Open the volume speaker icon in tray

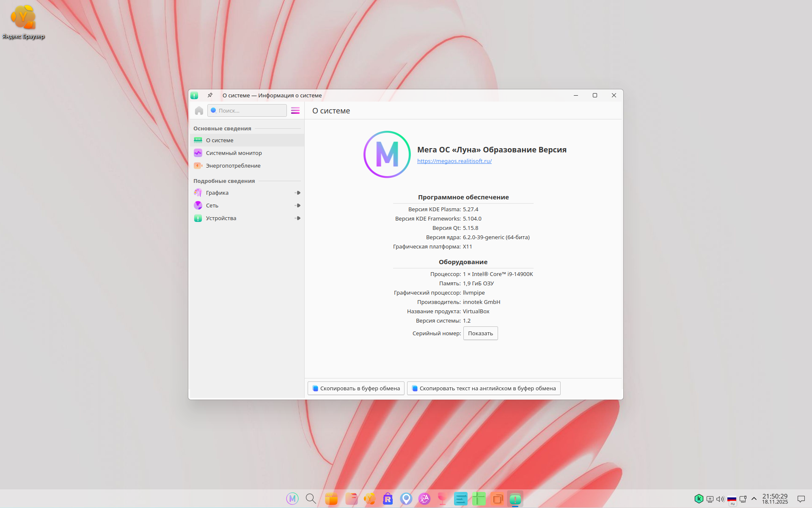[720, 499]
